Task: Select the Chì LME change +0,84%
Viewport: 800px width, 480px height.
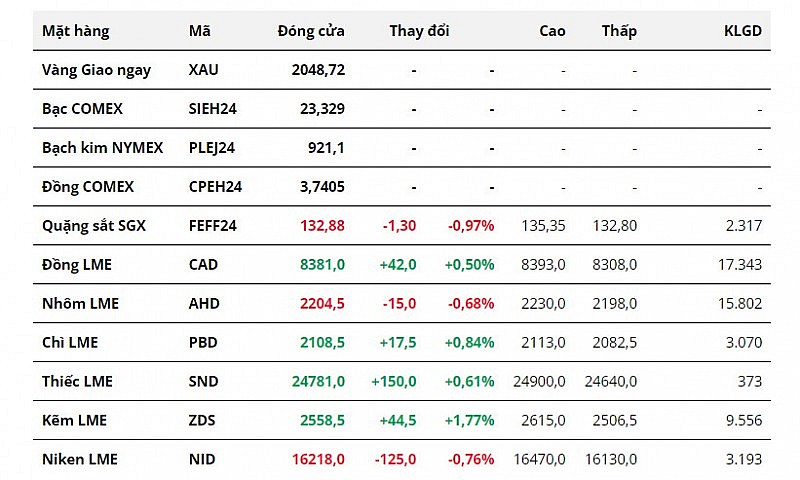Action: pos(470,343)
